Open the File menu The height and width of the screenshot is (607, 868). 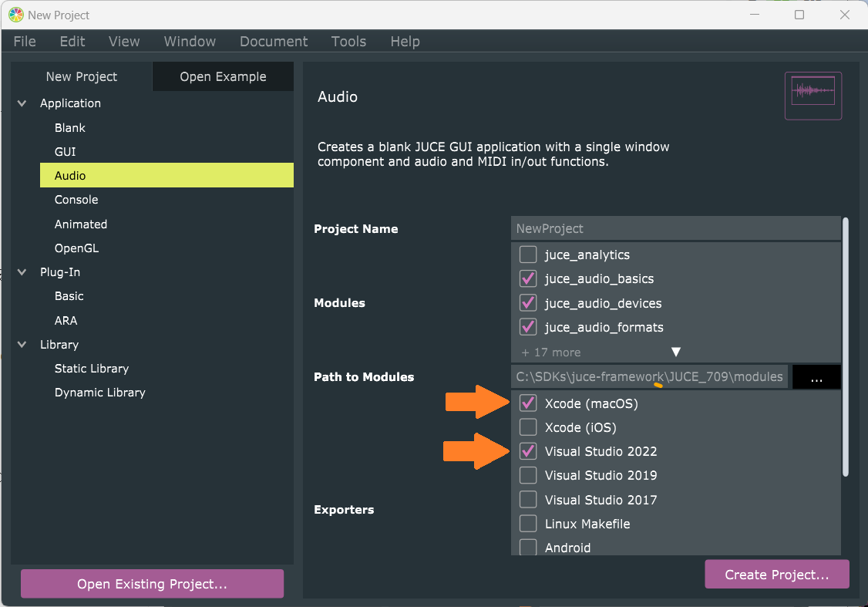pyautogui.click(x=25, y=42)
